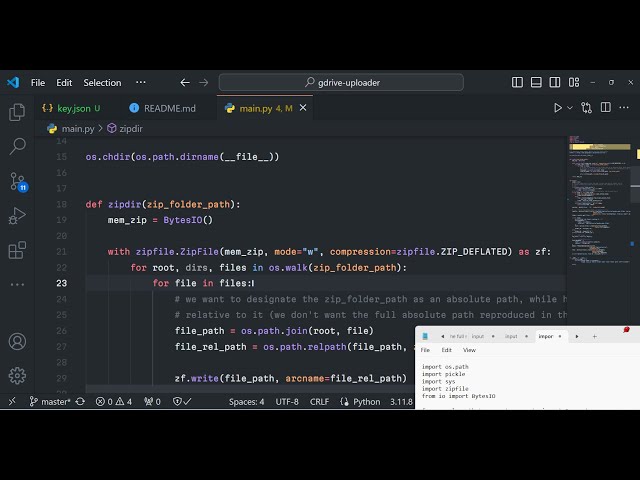Toggle the primary side bar layout button
640x480 pixels.
[x=517, y=83]
